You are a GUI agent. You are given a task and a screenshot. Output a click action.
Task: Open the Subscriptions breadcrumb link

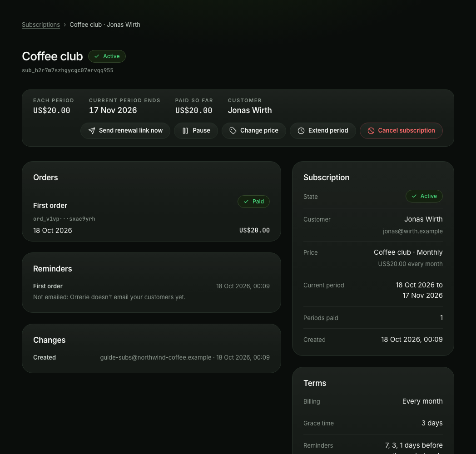point(41,25)
